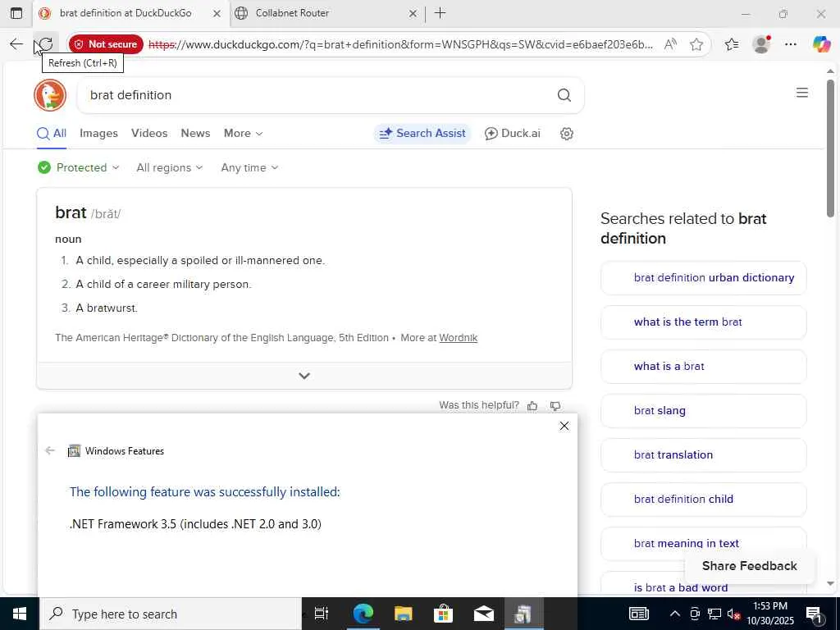
Task: Click the browser Back arrow
Action: (x=16, y=44)
